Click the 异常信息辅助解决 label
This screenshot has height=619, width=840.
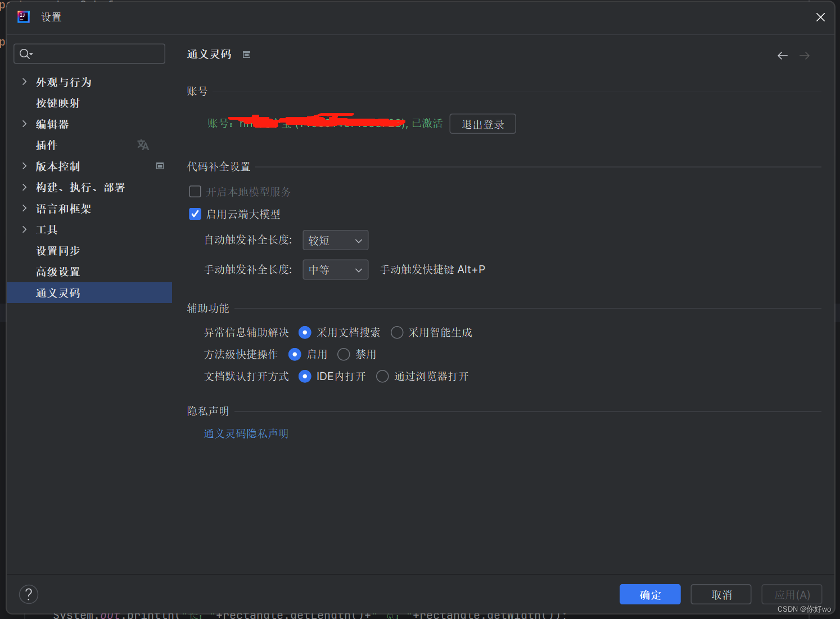(x=246, y=333)
